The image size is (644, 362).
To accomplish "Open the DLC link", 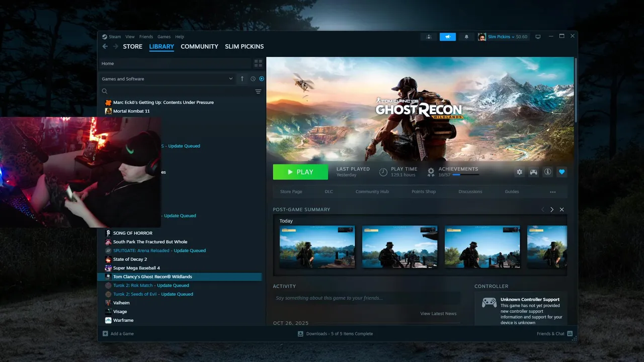I will [329, 192].
